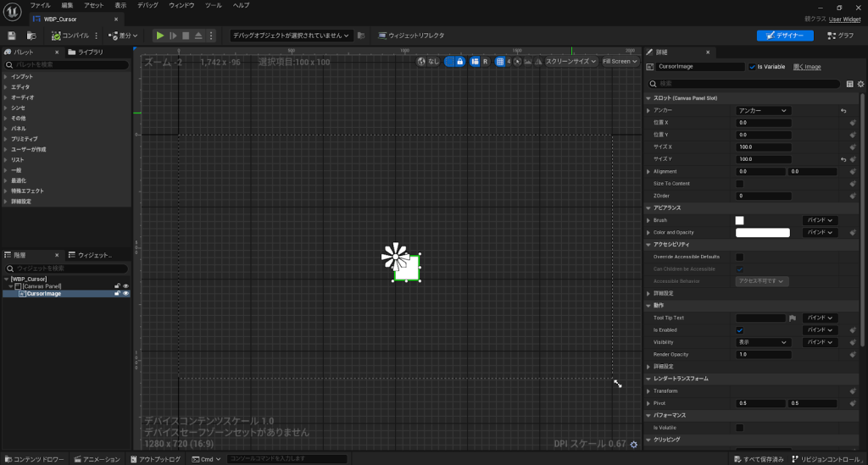This screenshot has width=868, height=465.
Task: Enable the Size To Content checkbox
Action: point(739,184)
